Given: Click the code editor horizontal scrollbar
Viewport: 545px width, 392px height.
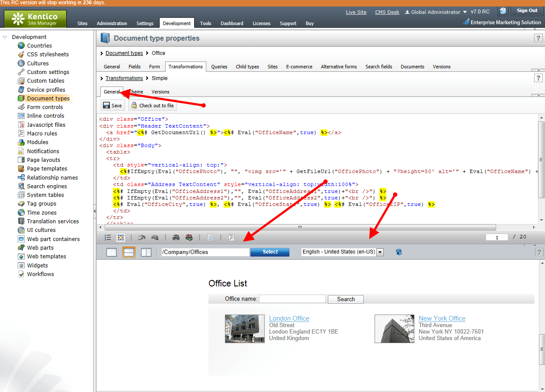Looking at the screenshot, I should coord(300,228).
